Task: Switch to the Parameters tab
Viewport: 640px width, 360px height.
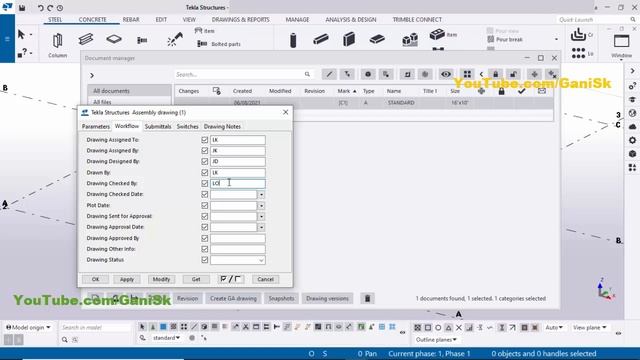Action: coord(96,127)
